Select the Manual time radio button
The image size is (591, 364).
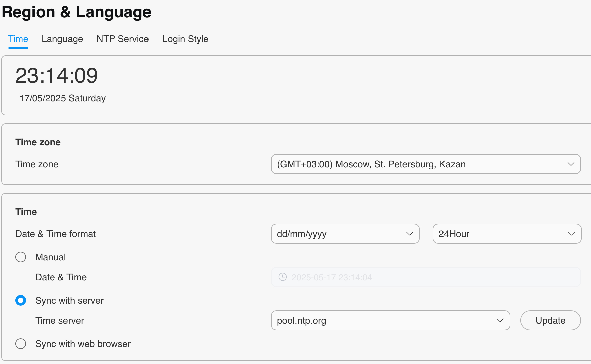pyautogui.click(x=21, y=257)
